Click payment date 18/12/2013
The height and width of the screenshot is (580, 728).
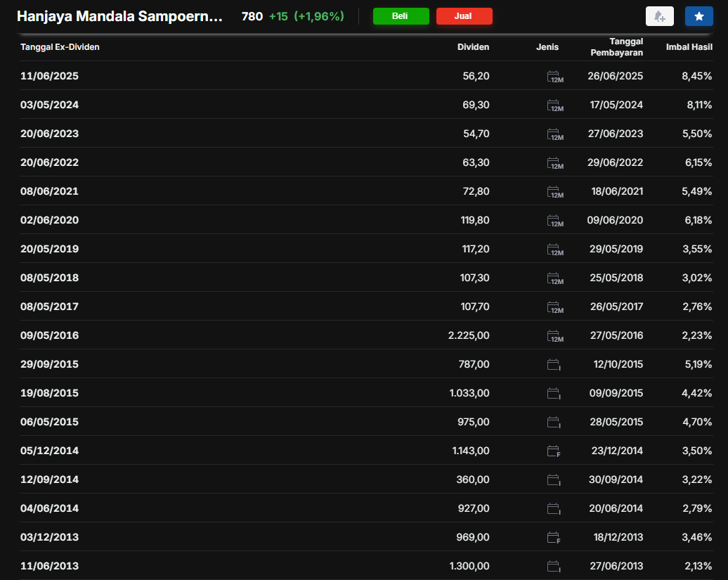point(618,537)
